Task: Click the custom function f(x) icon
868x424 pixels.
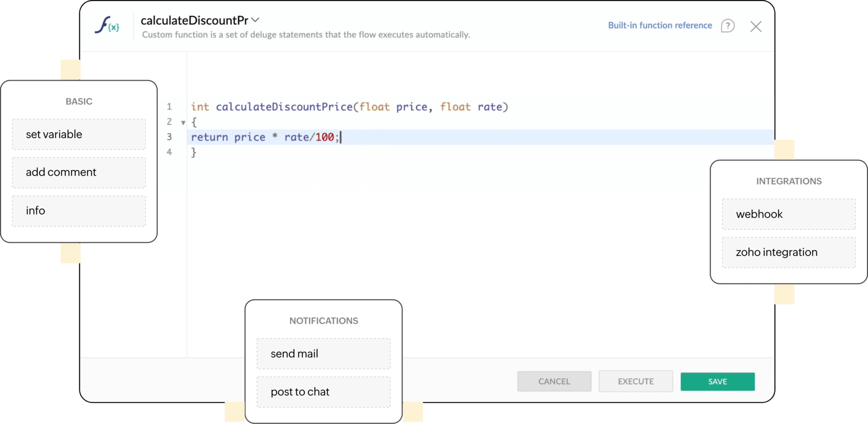Action: (x=107, y=25)
